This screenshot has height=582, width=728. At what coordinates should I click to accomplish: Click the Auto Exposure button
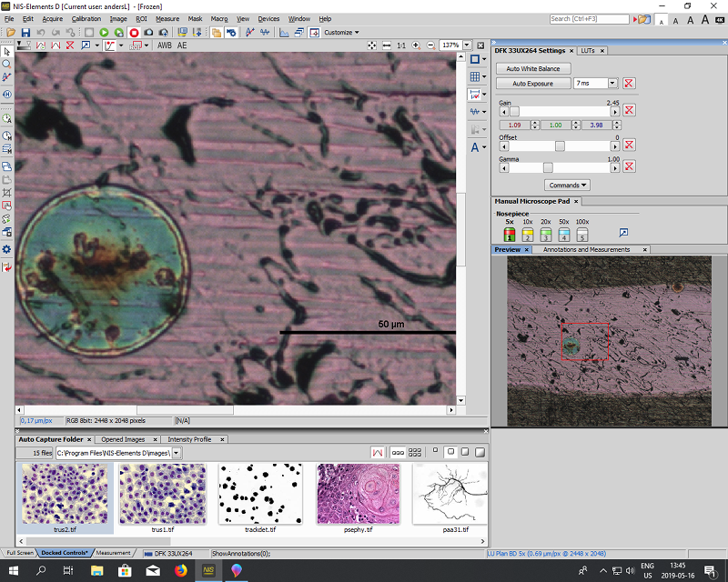[533, 84]
